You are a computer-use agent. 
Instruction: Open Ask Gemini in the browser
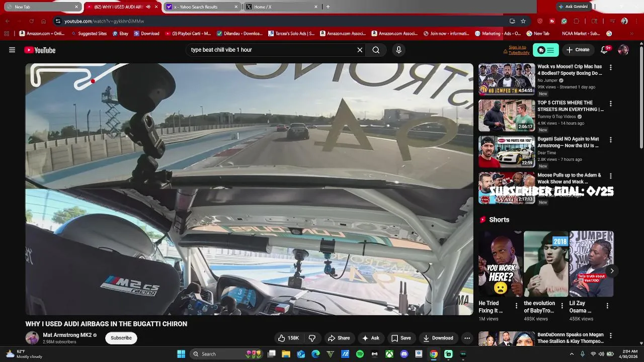573,7
